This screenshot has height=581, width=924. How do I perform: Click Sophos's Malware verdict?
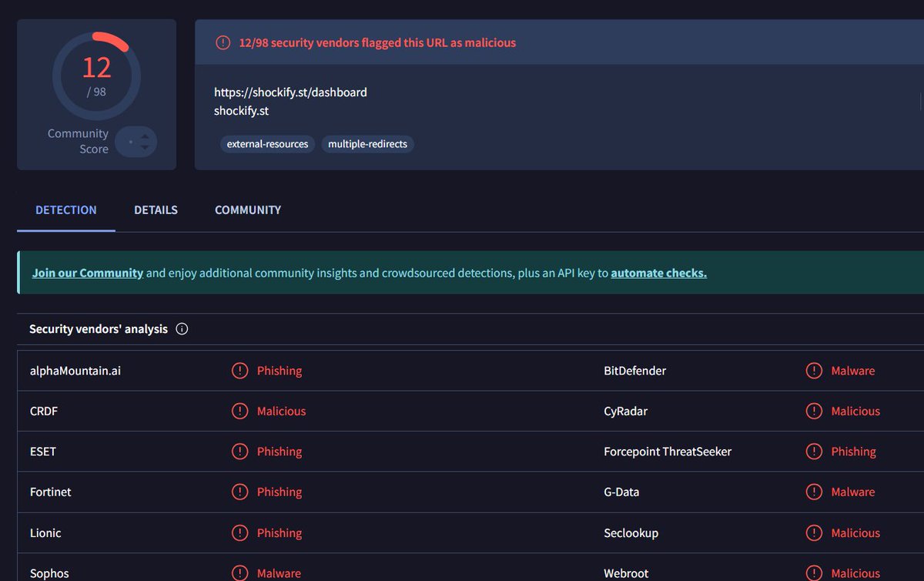coord(279,573)
